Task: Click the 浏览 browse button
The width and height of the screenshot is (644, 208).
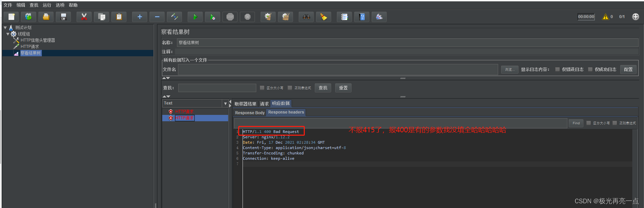Action: [x=510, y=69]
